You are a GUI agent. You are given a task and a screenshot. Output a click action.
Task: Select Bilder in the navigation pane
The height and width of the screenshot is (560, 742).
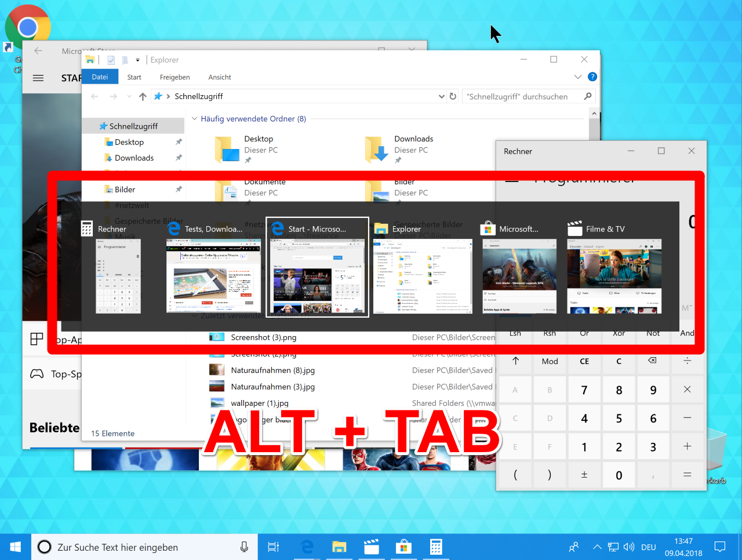tap(125, 190)
